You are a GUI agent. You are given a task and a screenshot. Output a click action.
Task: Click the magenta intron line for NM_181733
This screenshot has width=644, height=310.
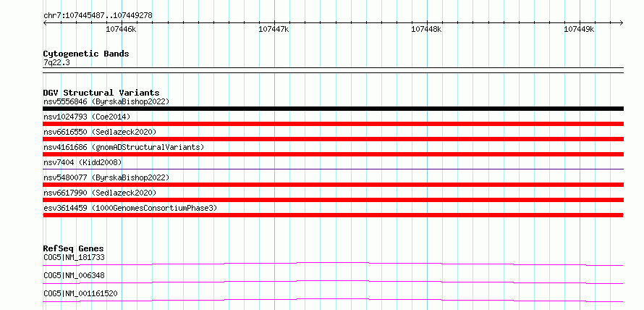click(333, 264)
